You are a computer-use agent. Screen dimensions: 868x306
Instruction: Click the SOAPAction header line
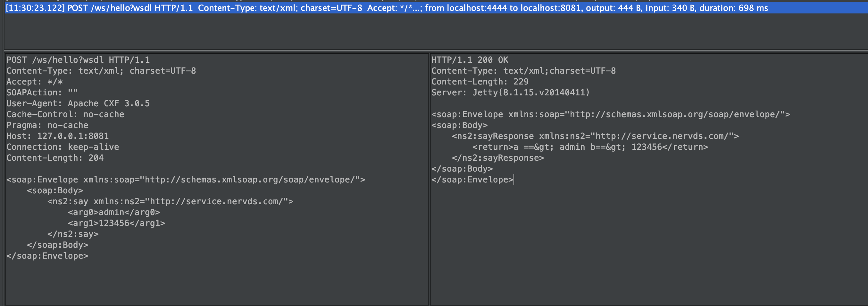pos(42,93)
